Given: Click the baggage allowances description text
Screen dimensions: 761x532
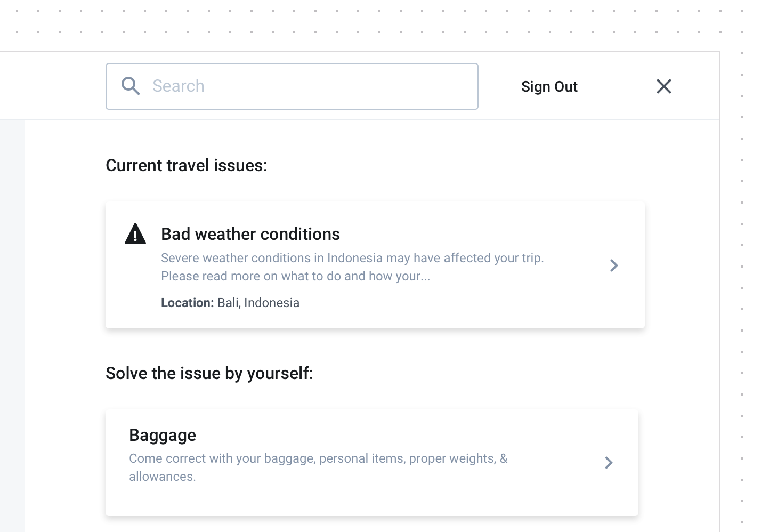Looking at the screenshot, I should click(318, 467).
